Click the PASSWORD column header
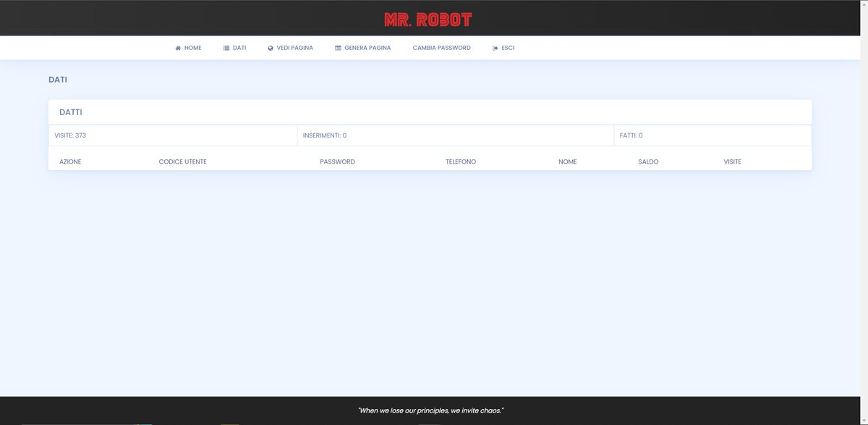The width and height of the screenshot is (868, 425). click(x=338, y=161)
